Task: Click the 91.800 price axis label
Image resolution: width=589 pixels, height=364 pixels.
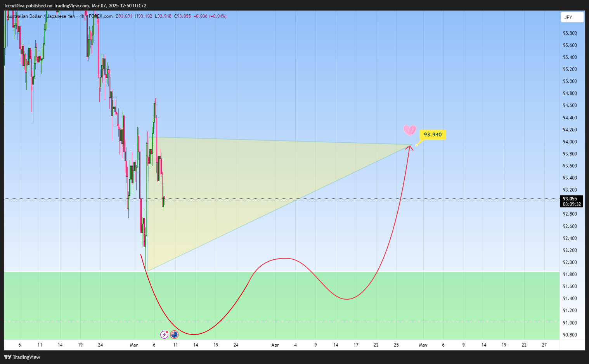Action: [570, 274]
